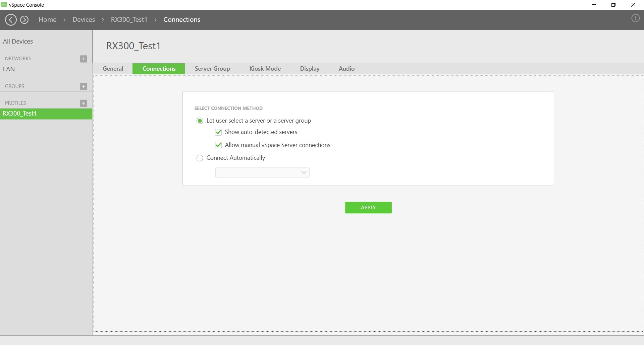This screenshot has width=644, height=345.
Task: Open the Server Group tab
Action: 212,69
